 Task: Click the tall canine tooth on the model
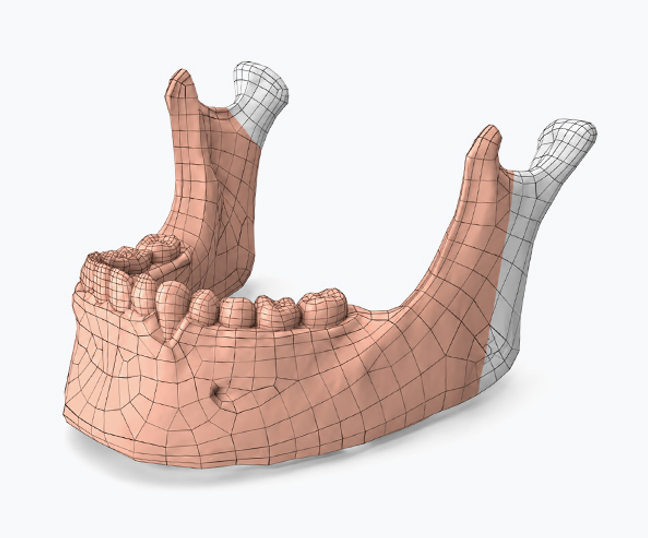tap(172, 309)
